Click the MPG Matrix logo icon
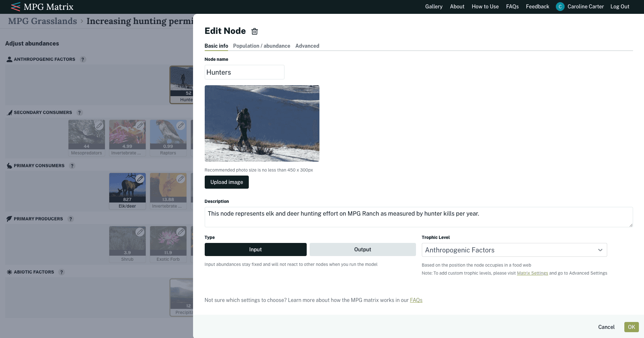 click(x=16, y=7)
